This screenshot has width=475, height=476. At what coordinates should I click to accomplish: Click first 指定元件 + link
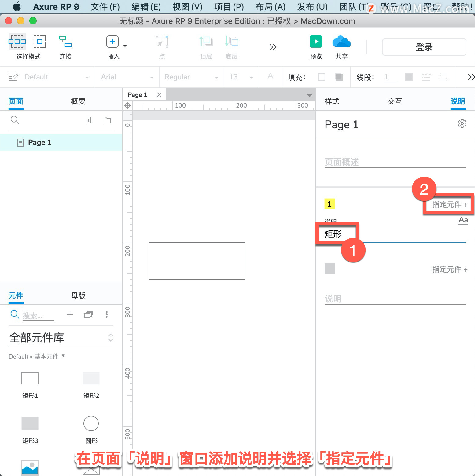point(450,204)
